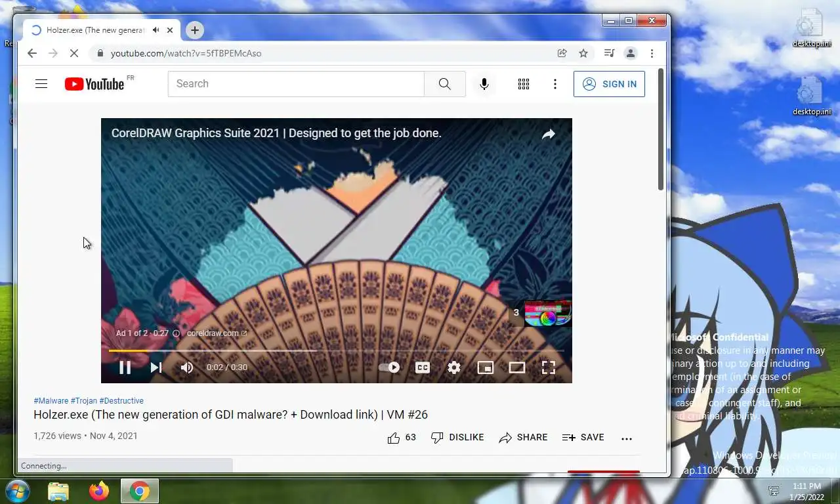This screenshot has height=504, width=840.
Task: Toggle closed captions in the player
Action: [x=423, y=367]
